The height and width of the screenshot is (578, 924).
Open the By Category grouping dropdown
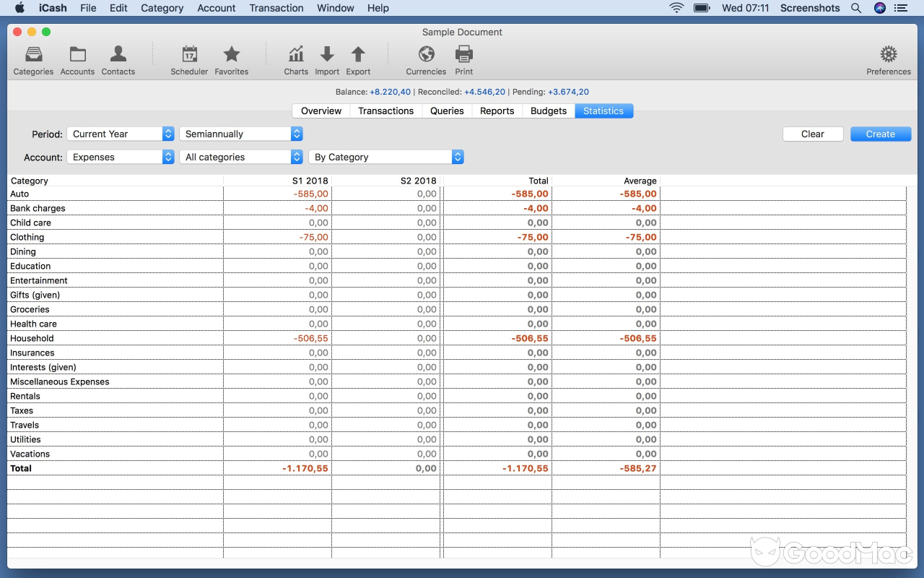(x=385, y=157)
